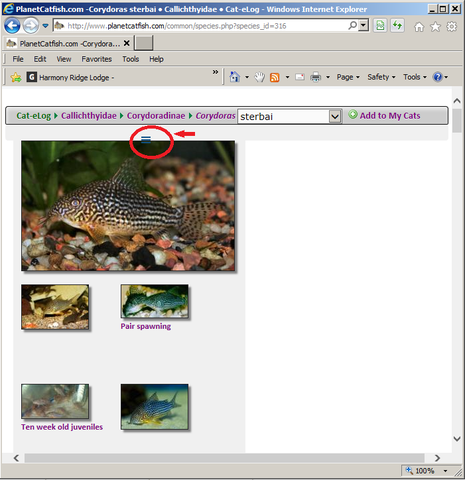Open the Help menu
The width and height of the screenshot is (465, 480).
click(x=156, y=59)
